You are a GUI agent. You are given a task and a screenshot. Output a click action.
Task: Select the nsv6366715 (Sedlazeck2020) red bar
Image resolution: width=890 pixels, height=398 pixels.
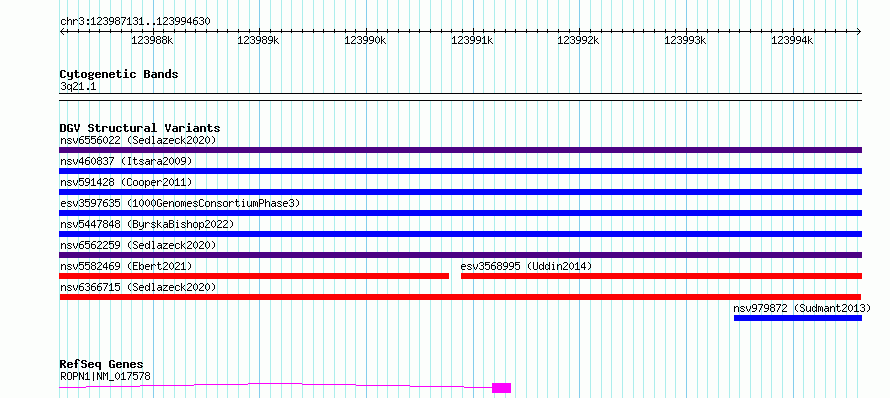[460, 297]
